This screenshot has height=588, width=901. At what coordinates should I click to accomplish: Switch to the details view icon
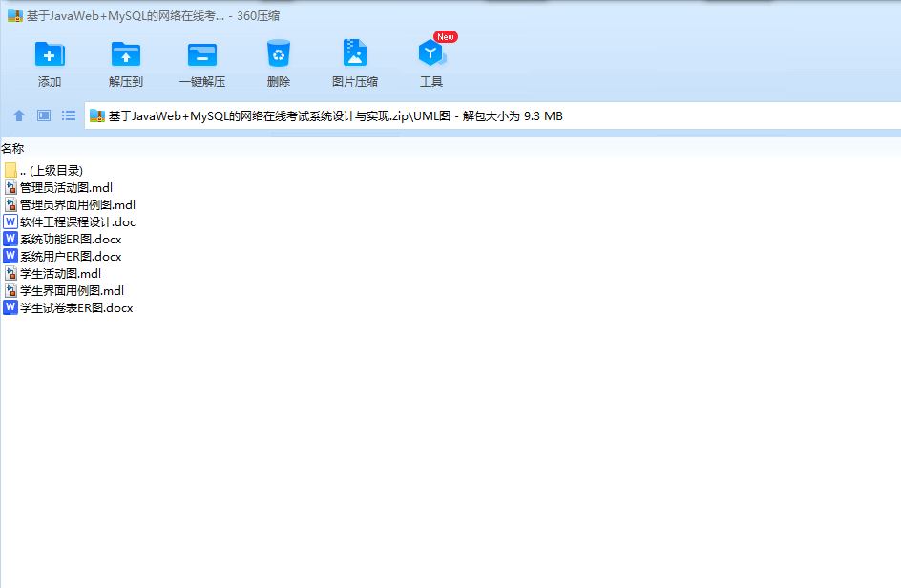[x=44, y=115]
